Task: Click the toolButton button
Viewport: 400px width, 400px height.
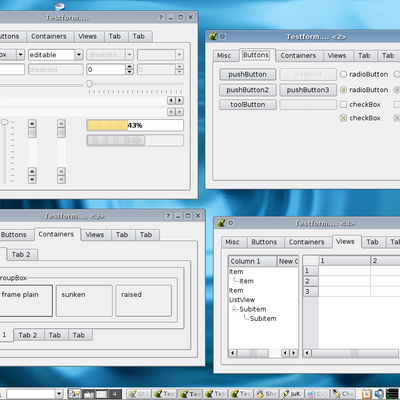Action: (x=248, y=105)
